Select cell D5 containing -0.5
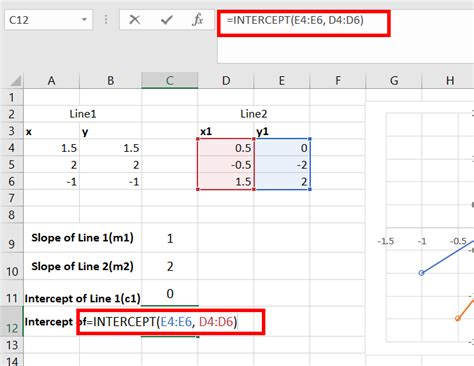Screen dimensions: 474x366 226,164
